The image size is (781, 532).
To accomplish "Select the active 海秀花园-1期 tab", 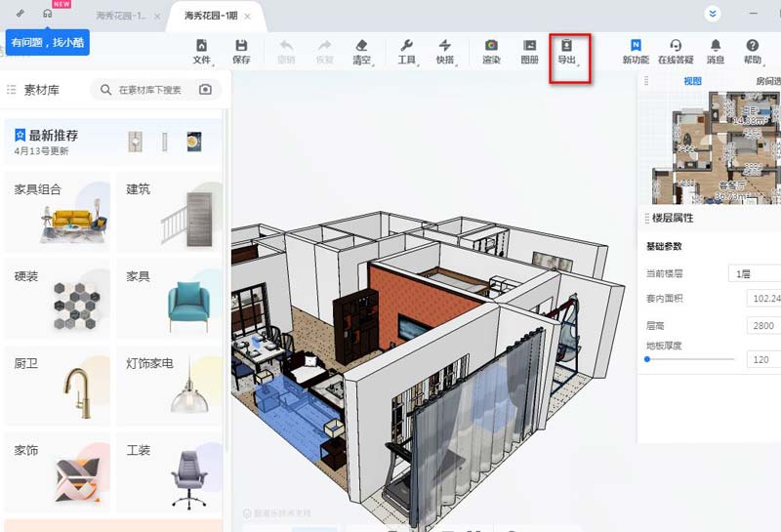I will [x=211, y=16].
